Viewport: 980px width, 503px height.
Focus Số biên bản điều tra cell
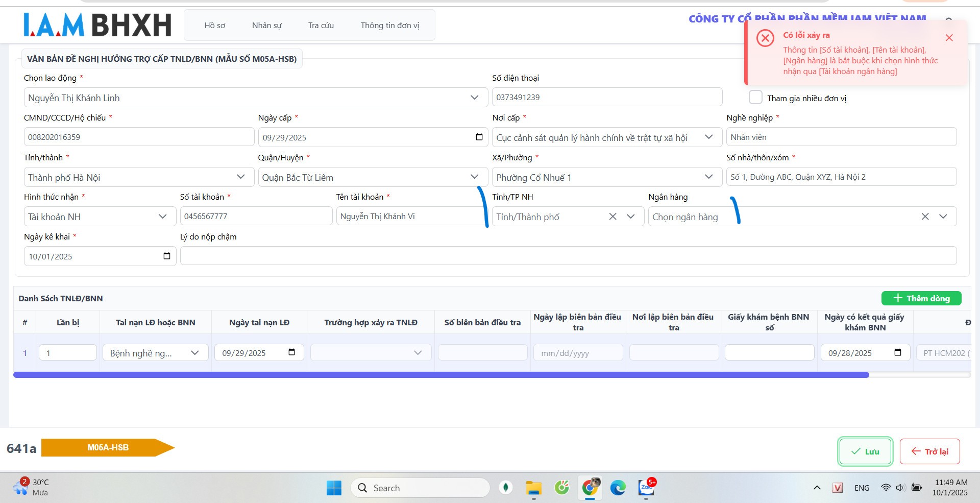click(x=482, y=352)
